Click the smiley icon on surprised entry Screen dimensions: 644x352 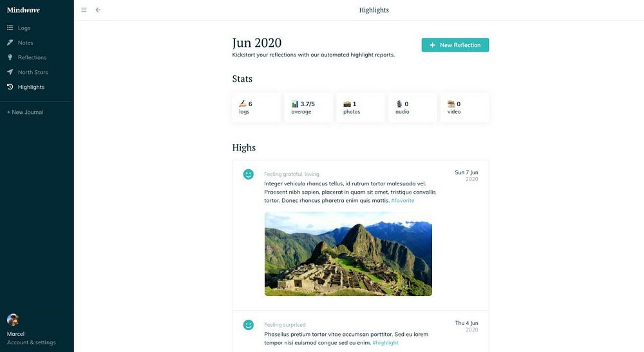[249, 325]
